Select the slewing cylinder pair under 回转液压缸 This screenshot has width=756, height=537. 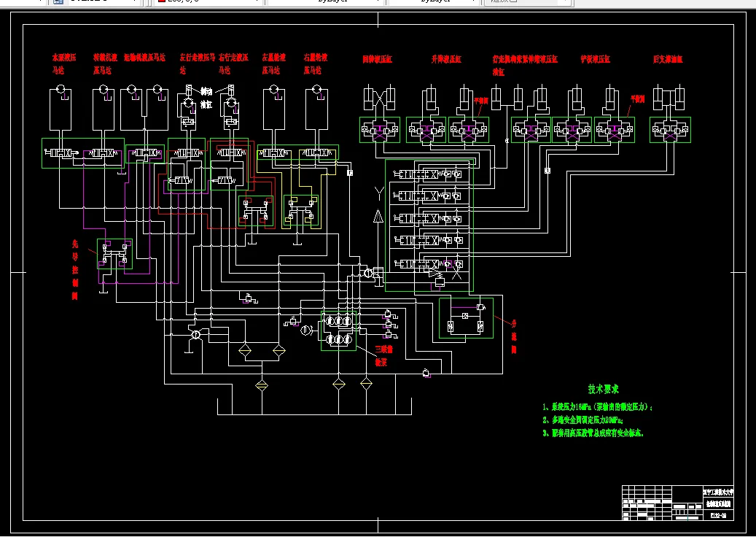(x=379, y=98)
